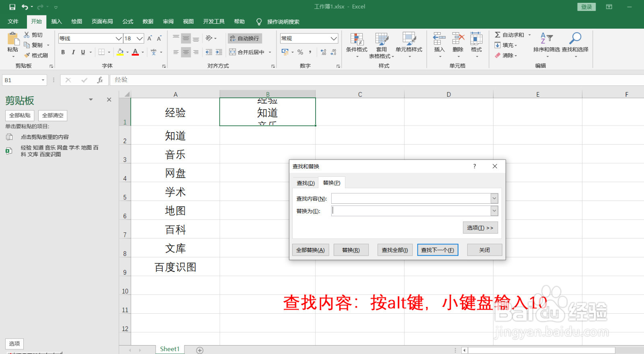
Task: Click Replace (替换) button
Action: [x=351, y=250]
